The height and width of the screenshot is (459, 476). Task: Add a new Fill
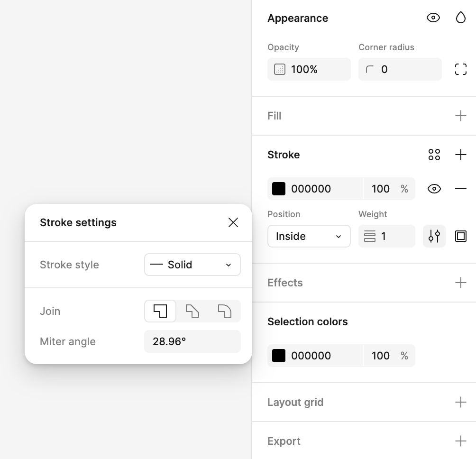[x=460, y=115]
